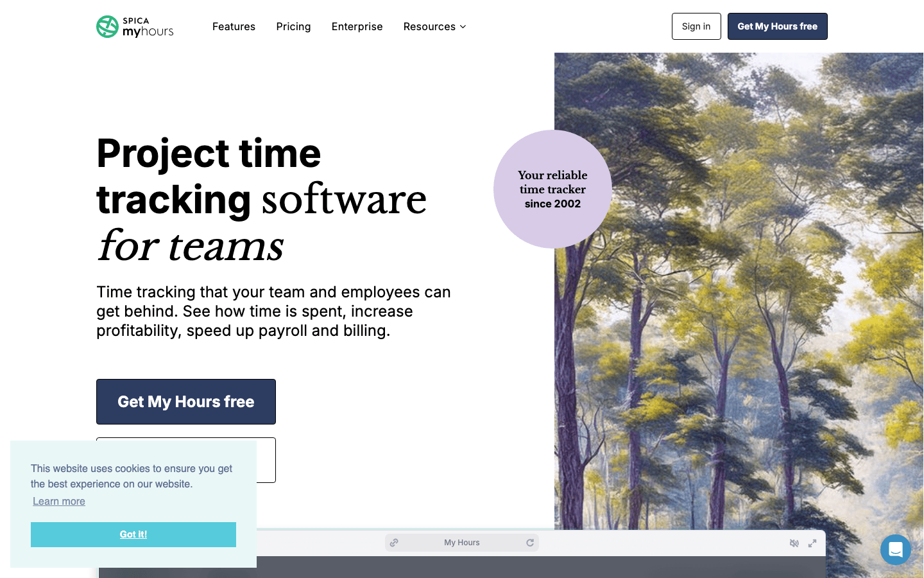Follow the Learn more cookie link

[x=59, y=501]
